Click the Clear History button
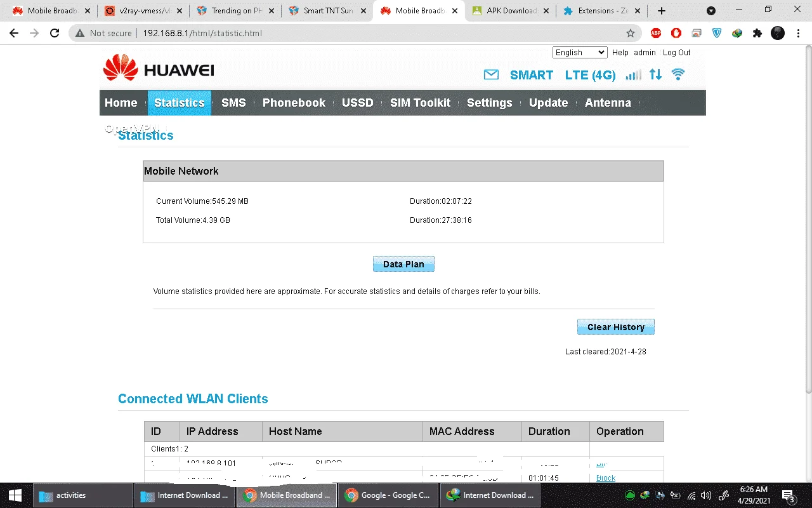 tap(615, 327)
